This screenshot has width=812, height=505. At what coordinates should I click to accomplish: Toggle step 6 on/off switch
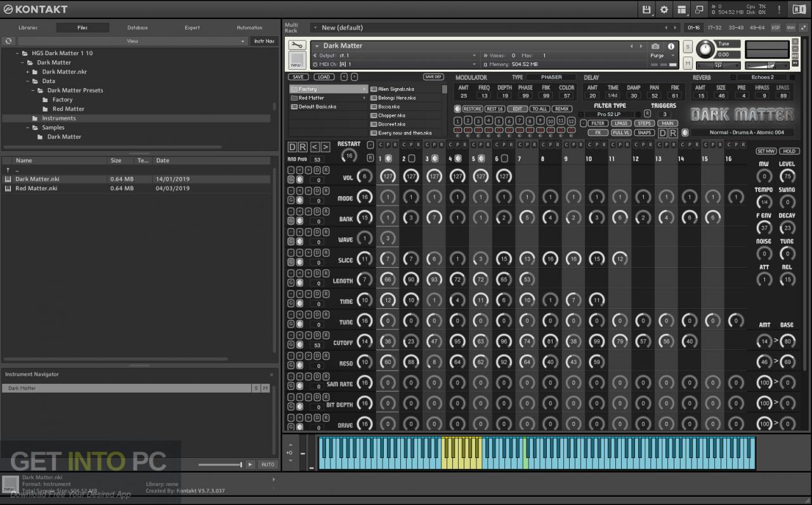(505, 159)
